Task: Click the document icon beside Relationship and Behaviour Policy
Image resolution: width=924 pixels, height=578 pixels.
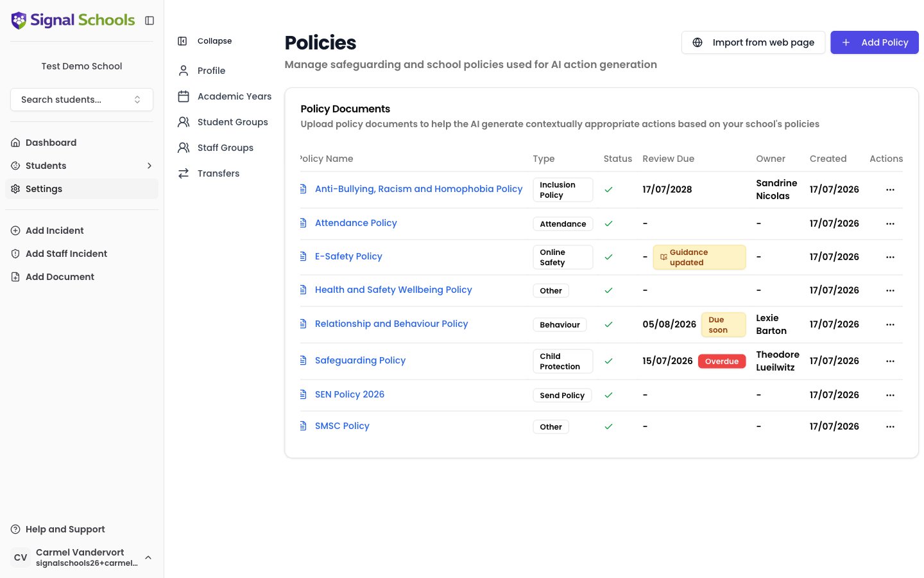Action: pos(304,324)
